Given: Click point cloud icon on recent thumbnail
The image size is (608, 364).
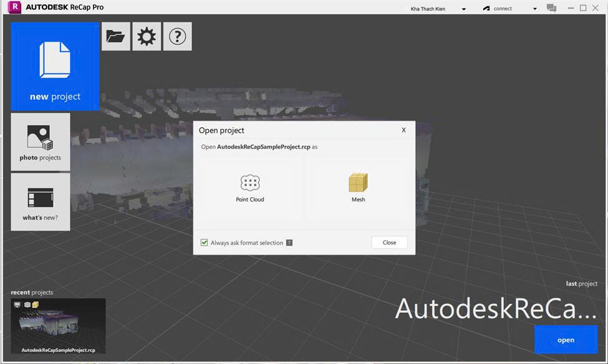Looking at the screenshot, I should click(x=27, y=305).
